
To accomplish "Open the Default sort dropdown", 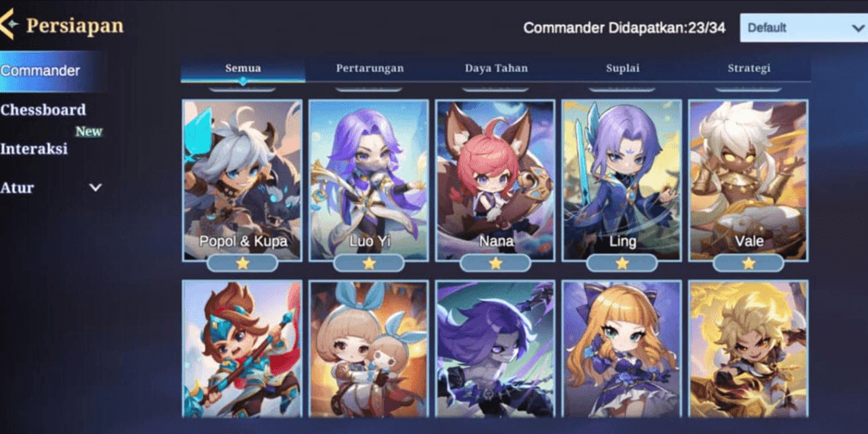I will [804, 28].
